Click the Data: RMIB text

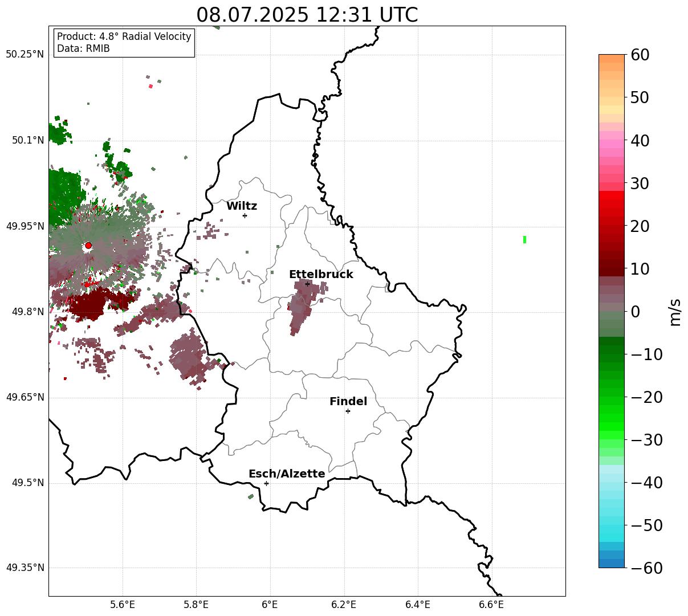tap(83, 49)
